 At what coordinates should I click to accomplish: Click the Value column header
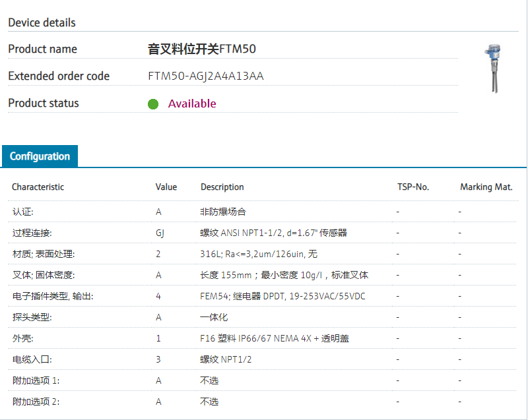[x=166, y=187]
